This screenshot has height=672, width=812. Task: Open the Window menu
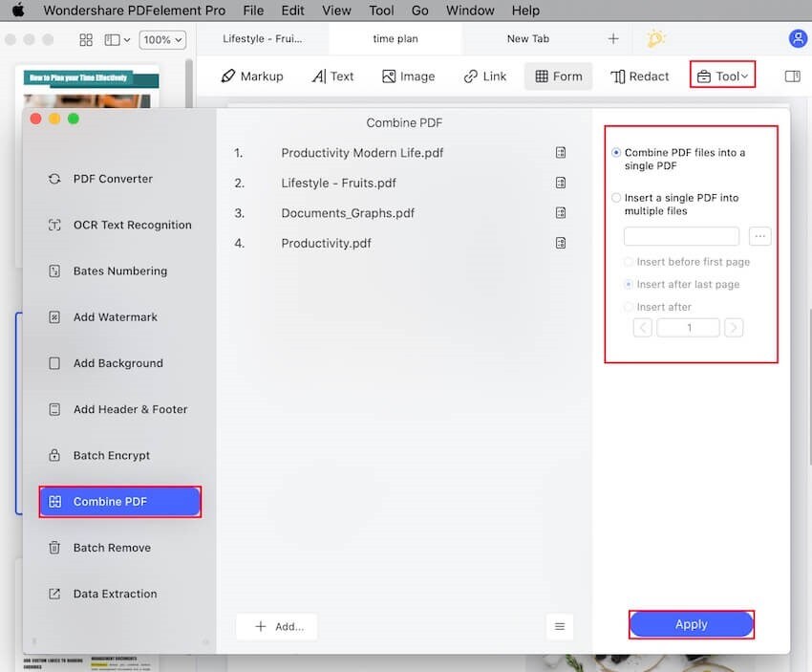[x=469, y=11]
